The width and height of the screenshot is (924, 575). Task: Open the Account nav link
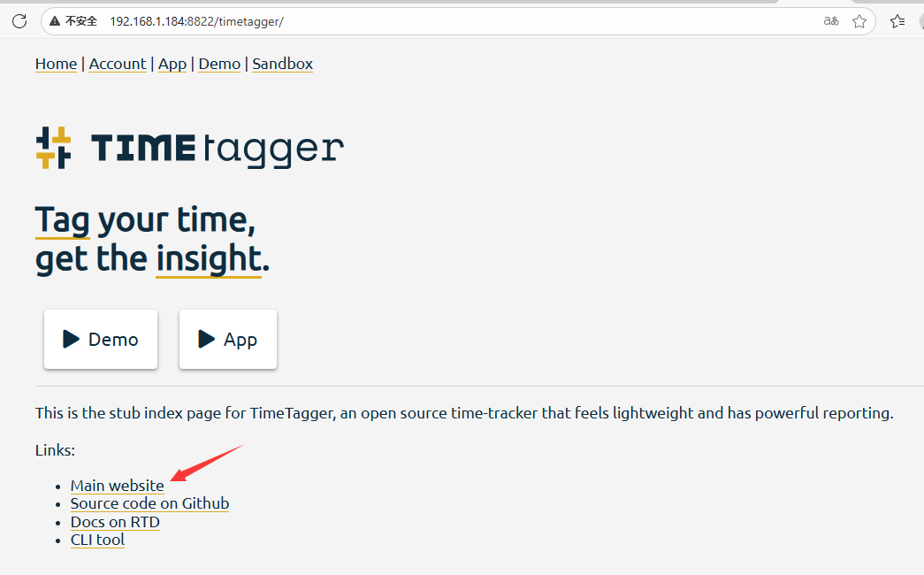point(118,64)
